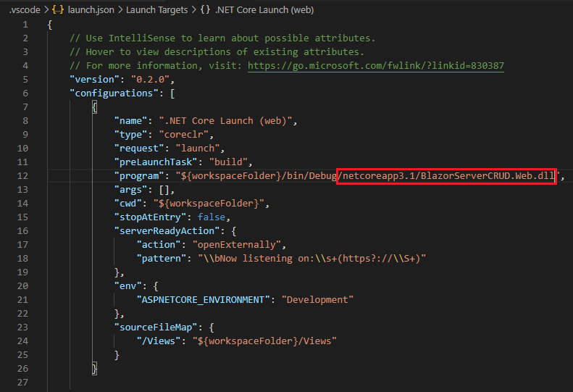Click the highlighted netcoreapp3.1 dll path
Screen dimensions: 573x392
(x=446, y=176)
